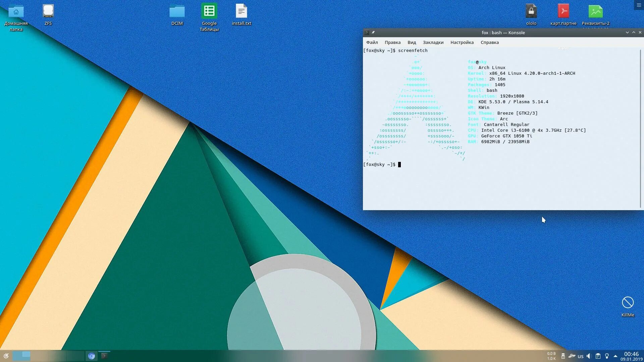Open Konsole window menu icon in titlebar
The image size is (644, 362).
(x=367, y=33)
